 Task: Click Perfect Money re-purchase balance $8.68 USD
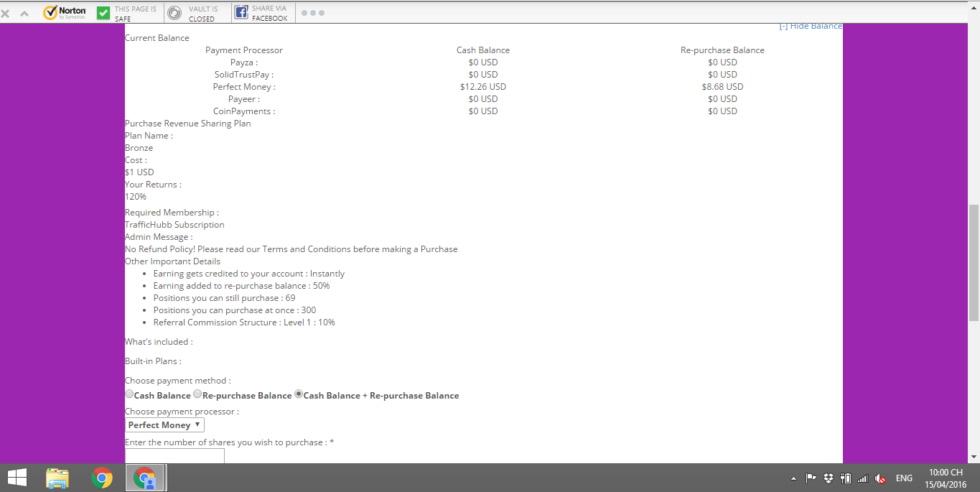click(x=722, y=87)
